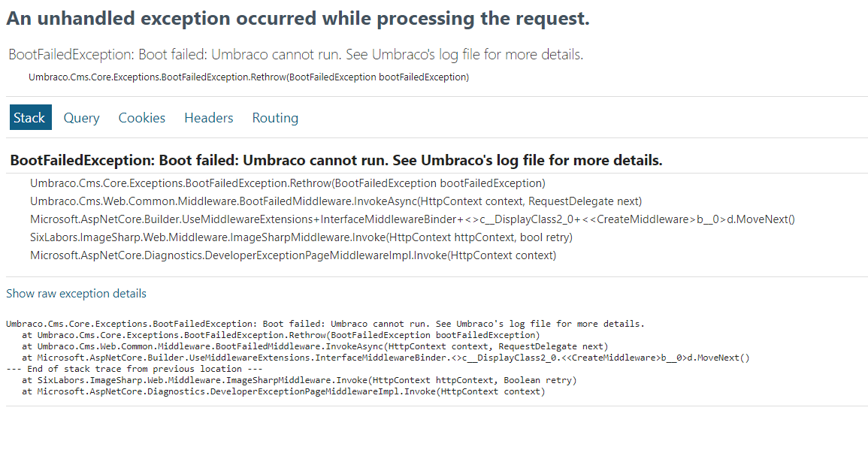
Task: Expand the BootFailedException.Rethrow stack frame
Action: (x=288, y=183)
